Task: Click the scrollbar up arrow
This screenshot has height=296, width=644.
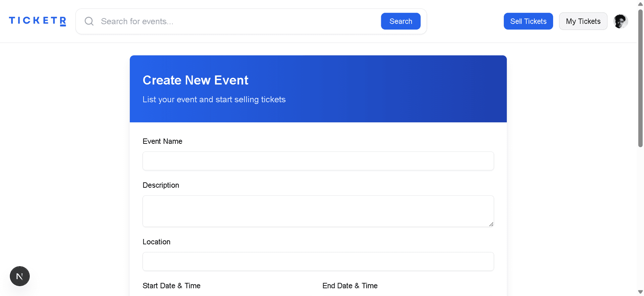Action: pyautogui.click(x=640, y=4)
